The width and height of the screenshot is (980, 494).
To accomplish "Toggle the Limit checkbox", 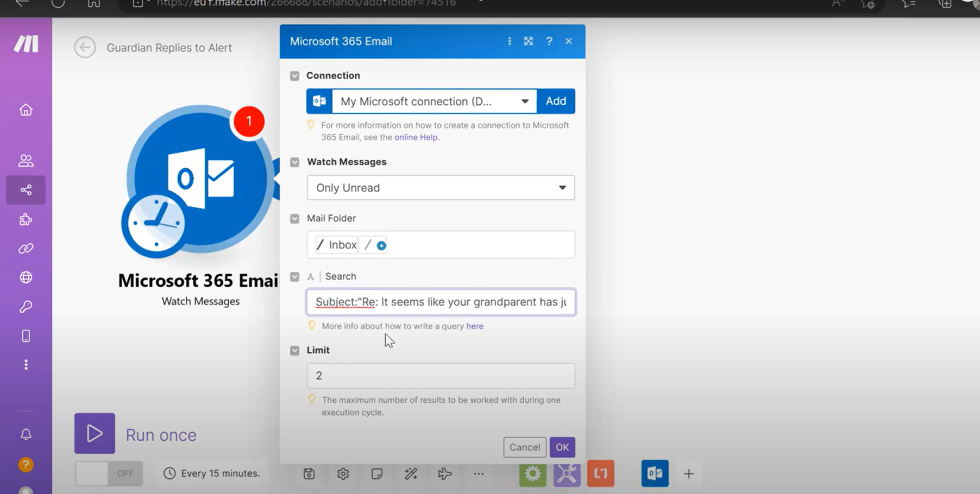I will click(x=294, y=351).
